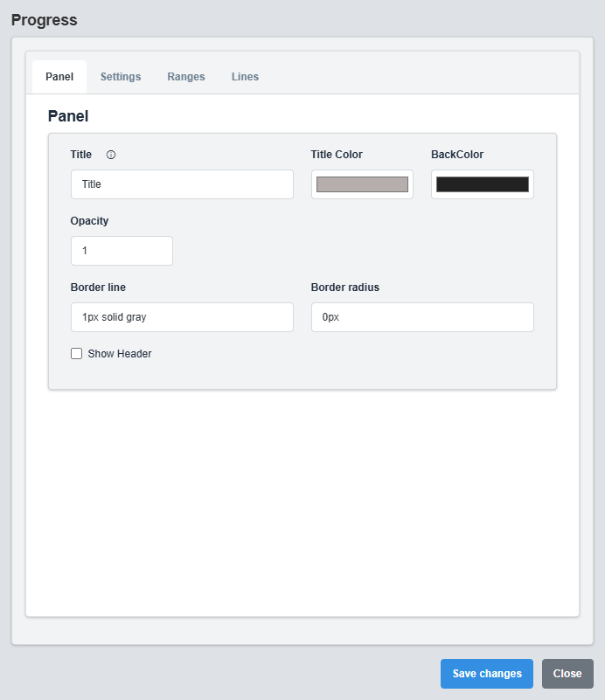Image resolution: width=605 pixels, height=700 pixels.
Task: Switch to the Settings tab
Action: pyautogui.click(x=120, y=77)
